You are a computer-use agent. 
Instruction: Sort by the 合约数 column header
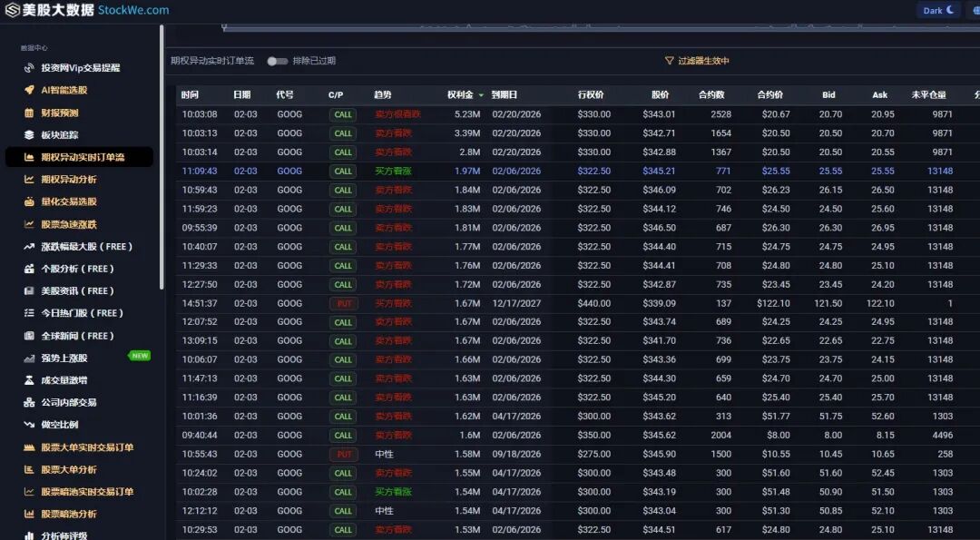click(x=711, y=95)
